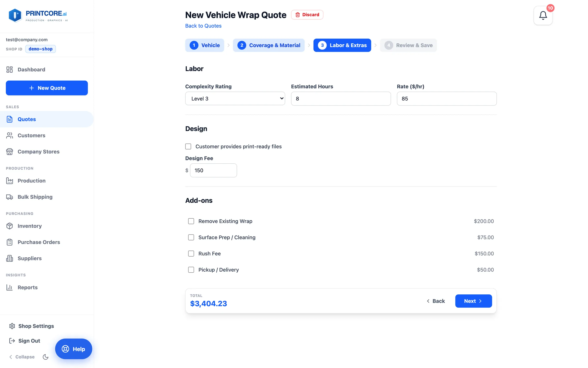Click the Production factory icon
The width and height of the screenshot is (588, 368).
coord(10,181)
